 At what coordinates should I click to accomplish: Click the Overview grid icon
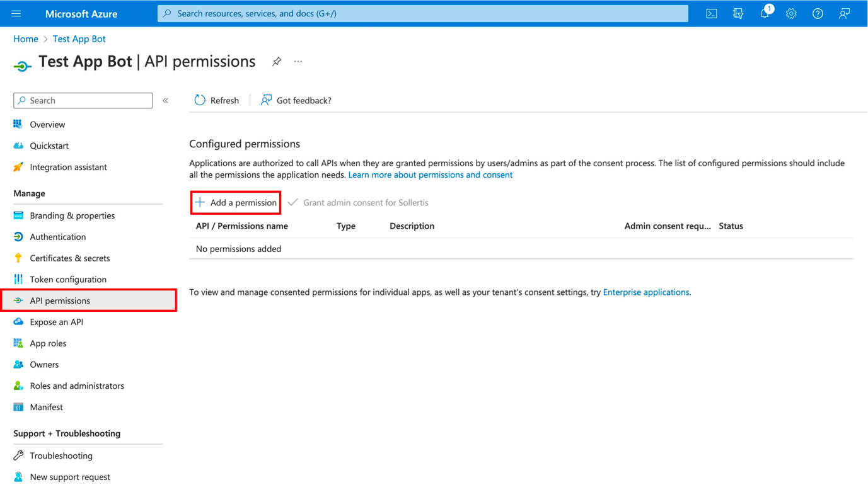point(18,124)
